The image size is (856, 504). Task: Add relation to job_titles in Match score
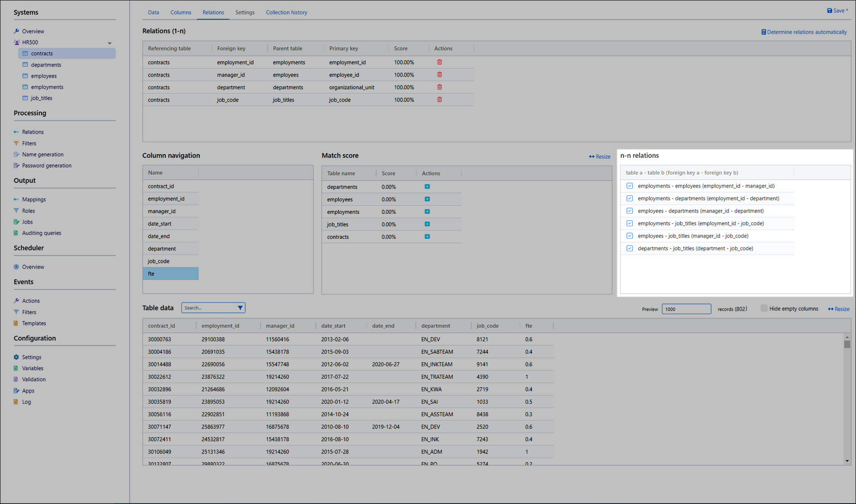(x=427, y=224)
